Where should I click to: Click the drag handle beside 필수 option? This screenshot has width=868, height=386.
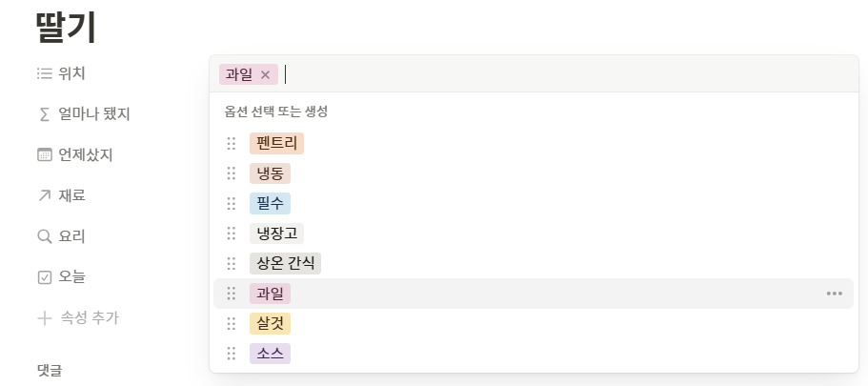pos(231,204)
